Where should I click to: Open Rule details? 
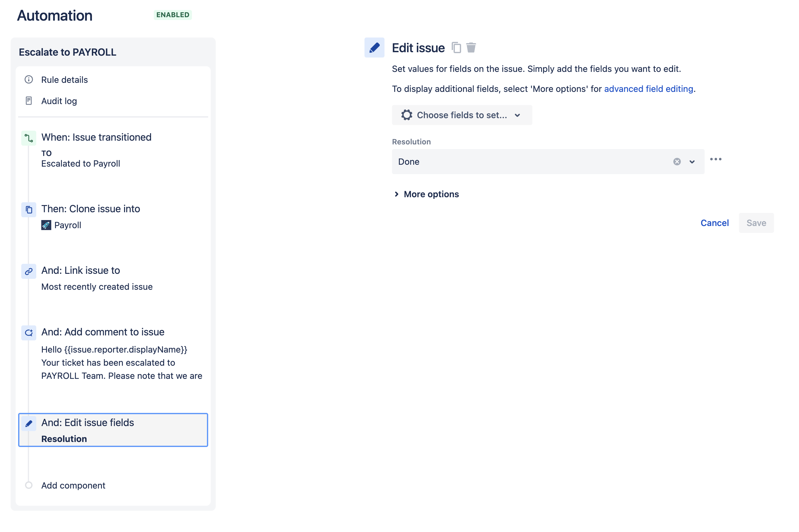click(x=64, y=80)
